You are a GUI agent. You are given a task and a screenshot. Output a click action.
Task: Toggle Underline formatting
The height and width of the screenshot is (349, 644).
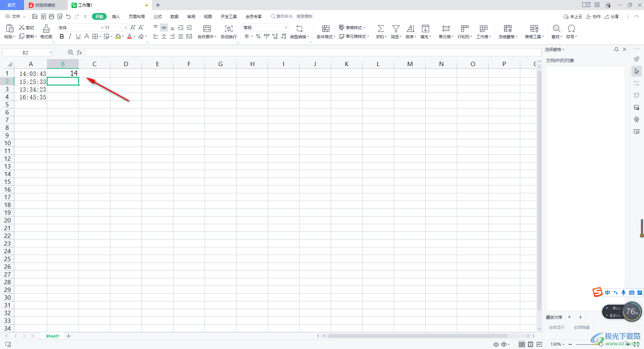point(78,36)
